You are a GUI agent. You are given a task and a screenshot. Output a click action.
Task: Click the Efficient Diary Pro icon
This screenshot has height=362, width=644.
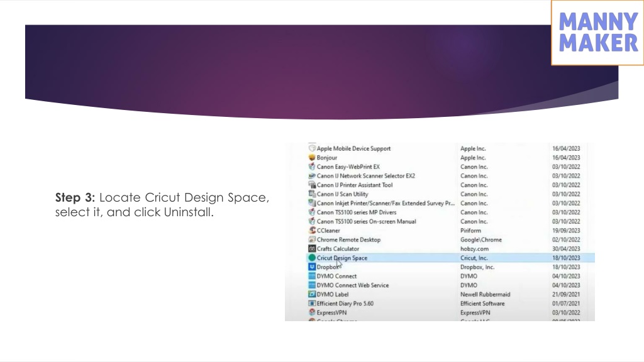(312, 304)
